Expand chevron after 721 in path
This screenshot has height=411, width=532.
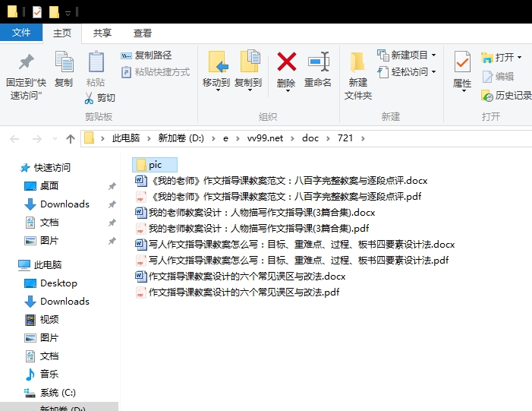click(363, 138)
